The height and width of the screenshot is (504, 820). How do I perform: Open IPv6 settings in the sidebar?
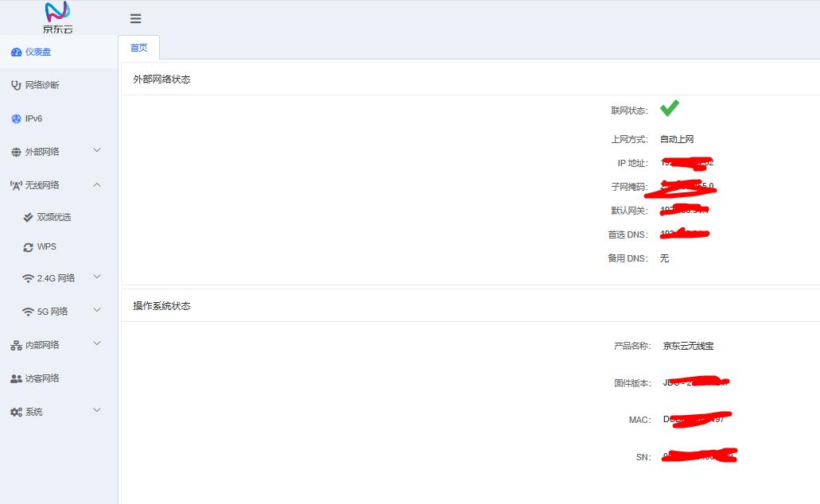[x=59, y=118]
